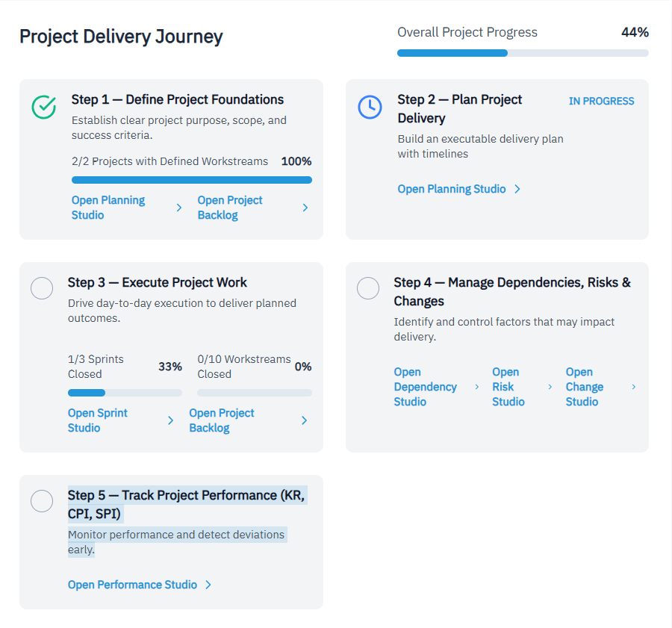Select the empty status circle for Step 4
The image size is (672, 628).
[x=368, y=288]
